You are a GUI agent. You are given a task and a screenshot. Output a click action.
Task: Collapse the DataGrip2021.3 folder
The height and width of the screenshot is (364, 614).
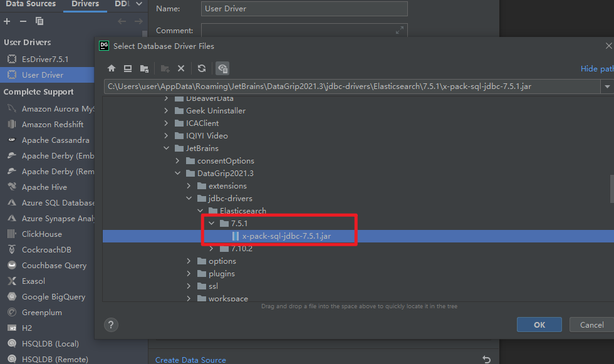click(x=177, y=174)
